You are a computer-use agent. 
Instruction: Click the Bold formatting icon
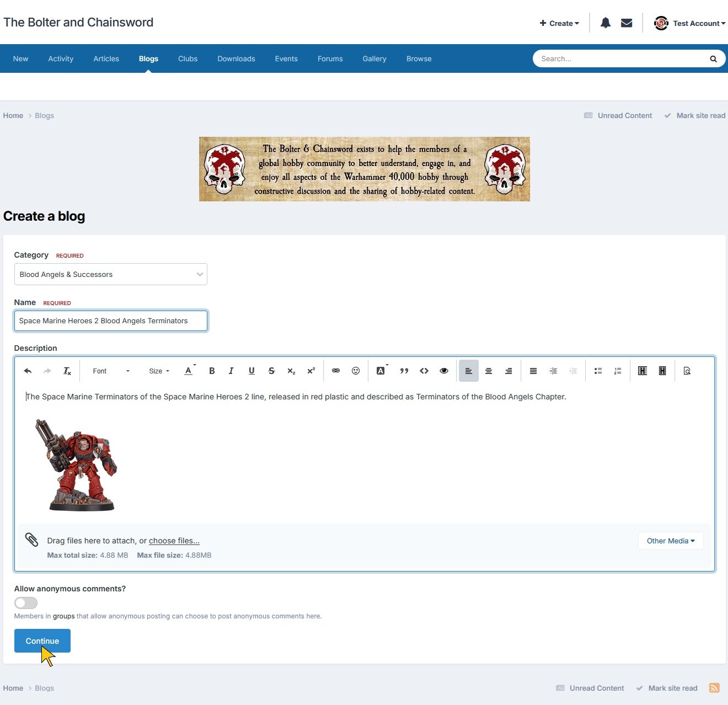click(x=212, y=371)
